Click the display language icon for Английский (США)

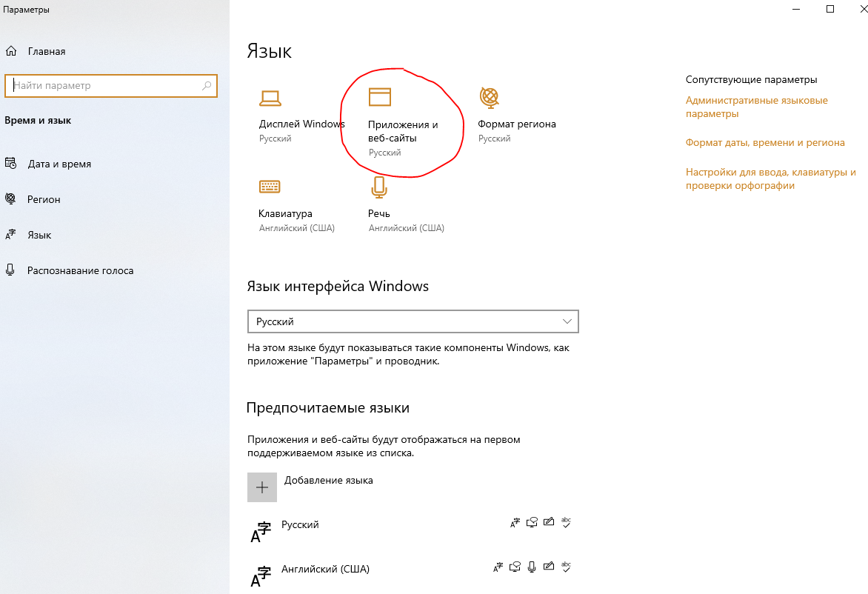[498, 567]
